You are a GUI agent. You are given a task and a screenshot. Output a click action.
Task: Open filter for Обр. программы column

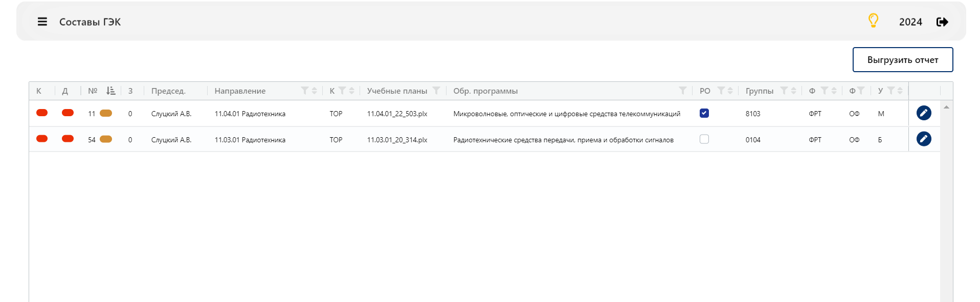(682, 91)
